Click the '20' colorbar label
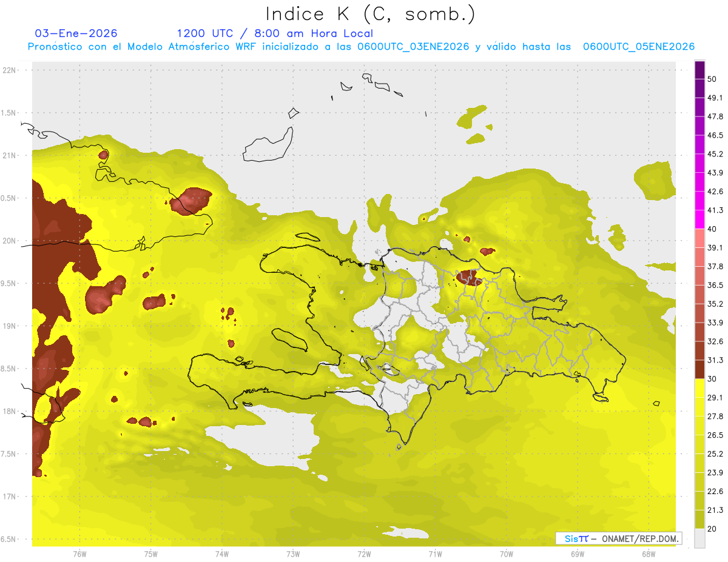Image resolution: width=728 pixels, height=562 pixels. [712, 529]
